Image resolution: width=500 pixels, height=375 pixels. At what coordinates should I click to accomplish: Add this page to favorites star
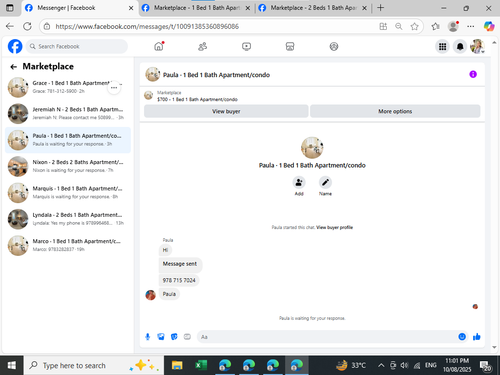[414, 26]
